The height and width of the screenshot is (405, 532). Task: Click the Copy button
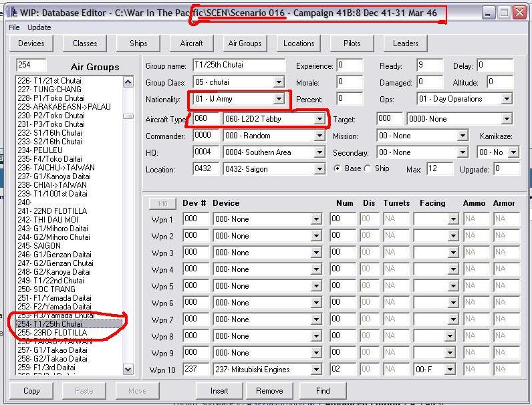tap(31, 391)
